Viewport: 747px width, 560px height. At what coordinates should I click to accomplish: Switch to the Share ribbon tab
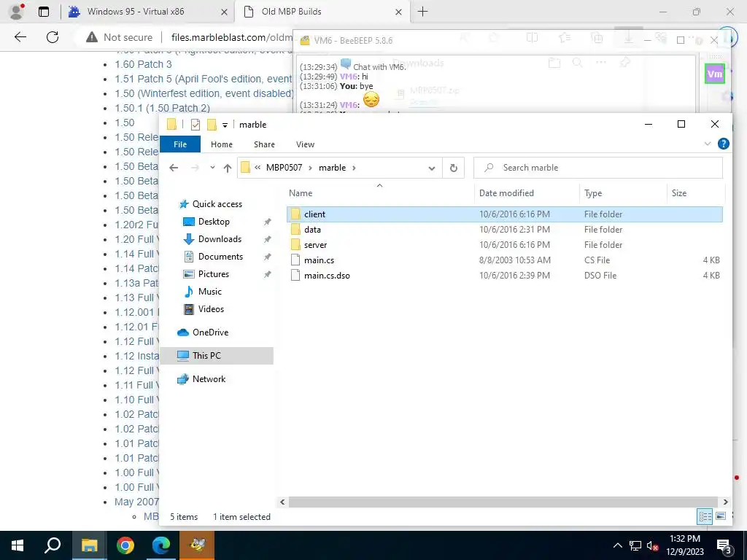point(264,144)
